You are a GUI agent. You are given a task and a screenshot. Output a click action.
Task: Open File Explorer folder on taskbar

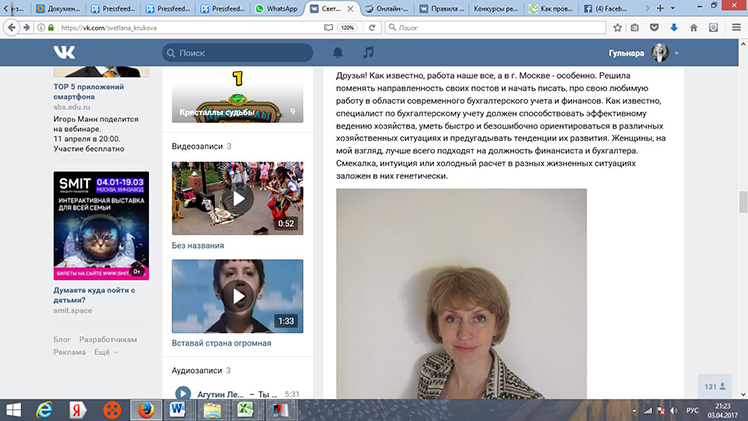(x=212, y=410)
